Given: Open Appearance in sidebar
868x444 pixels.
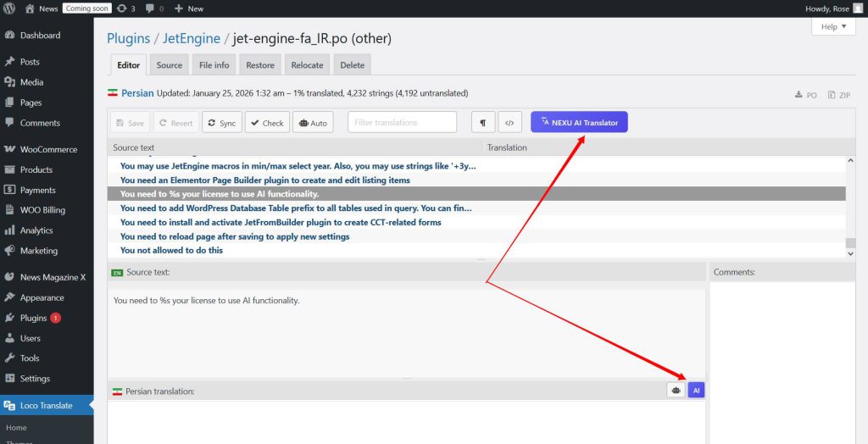Looking at the screenshot, I should pos(42,297).
